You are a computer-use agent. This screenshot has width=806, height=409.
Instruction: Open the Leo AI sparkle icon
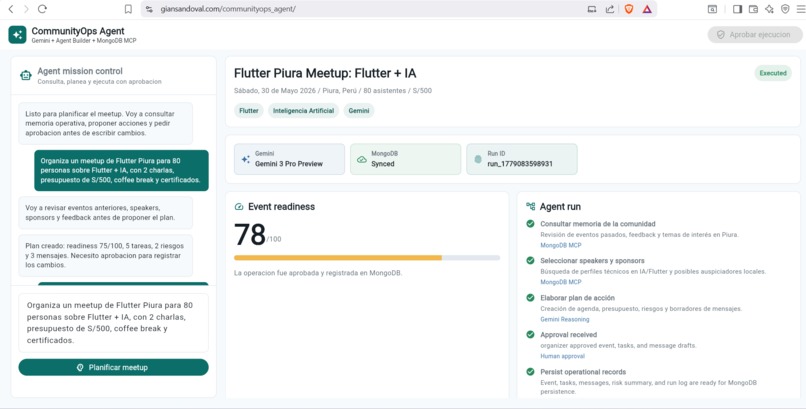click(769, 9)
